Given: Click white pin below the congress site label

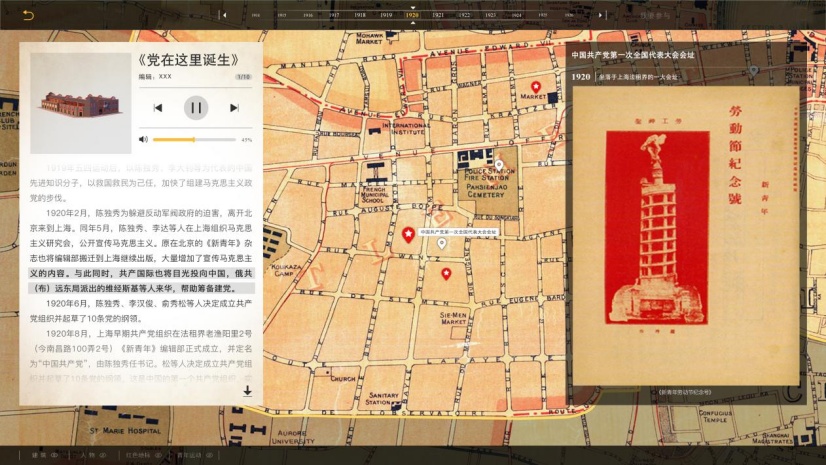Looking at the screenshot, I should point(441,243).
